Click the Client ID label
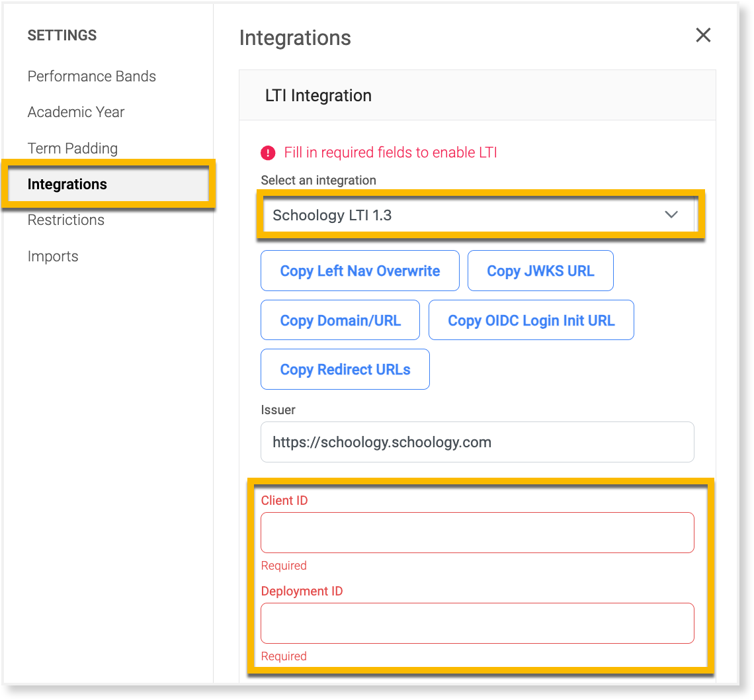This screenshot has width=754, height=700. click(284, 500)
